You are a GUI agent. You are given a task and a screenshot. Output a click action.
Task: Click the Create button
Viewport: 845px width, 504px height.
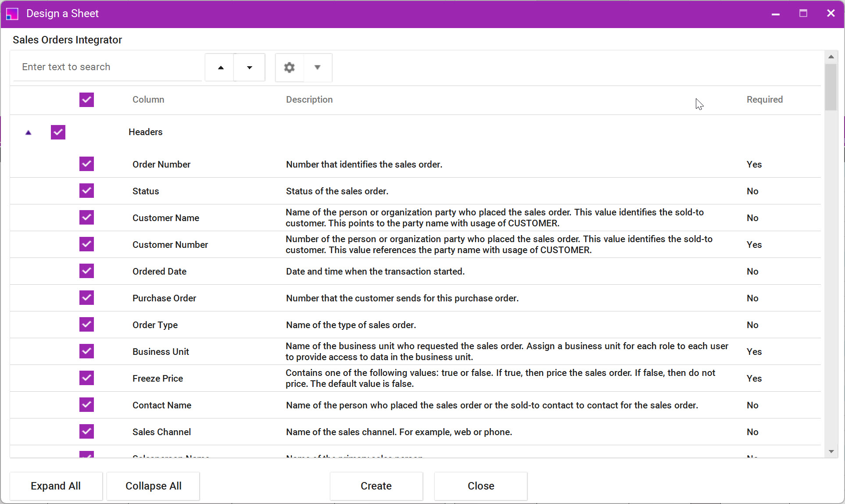(x=376, y=486)
